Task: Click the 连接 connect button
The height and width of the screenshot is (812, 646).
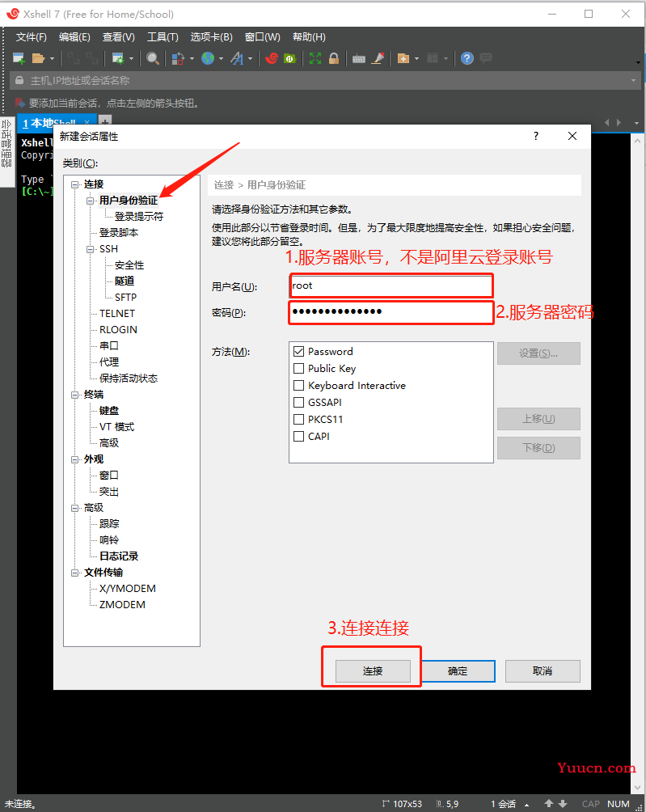Action: coord(373,671)
